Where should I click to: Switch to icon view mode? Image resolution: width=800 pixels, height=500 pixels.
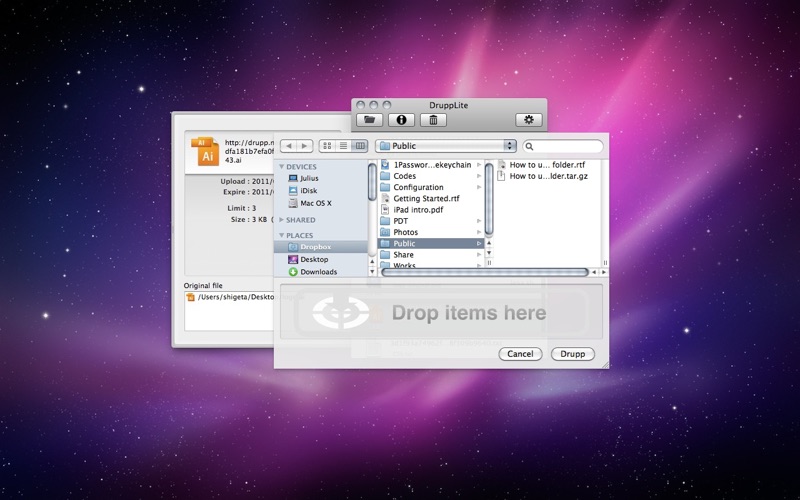tap(327, 146)
